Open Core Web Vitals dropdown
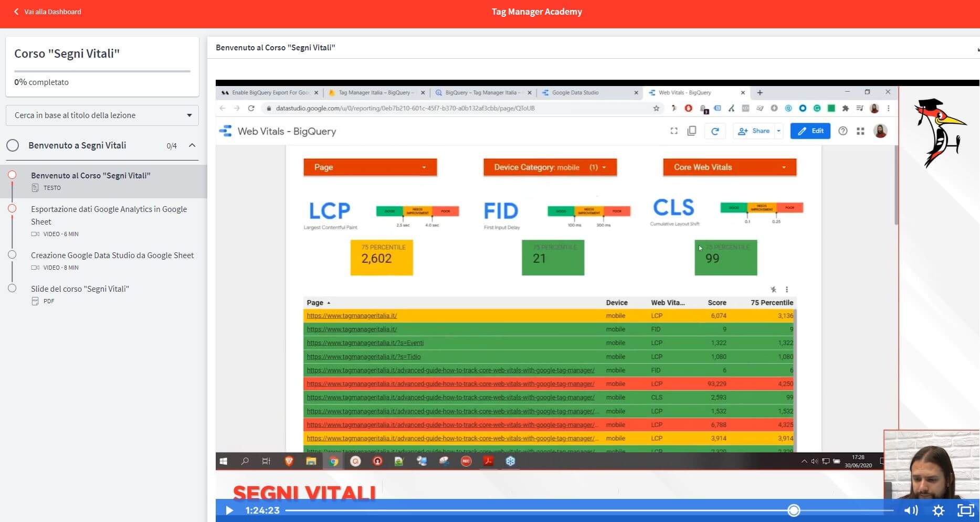This screenshot has width=980, height=522. (730, 167)
